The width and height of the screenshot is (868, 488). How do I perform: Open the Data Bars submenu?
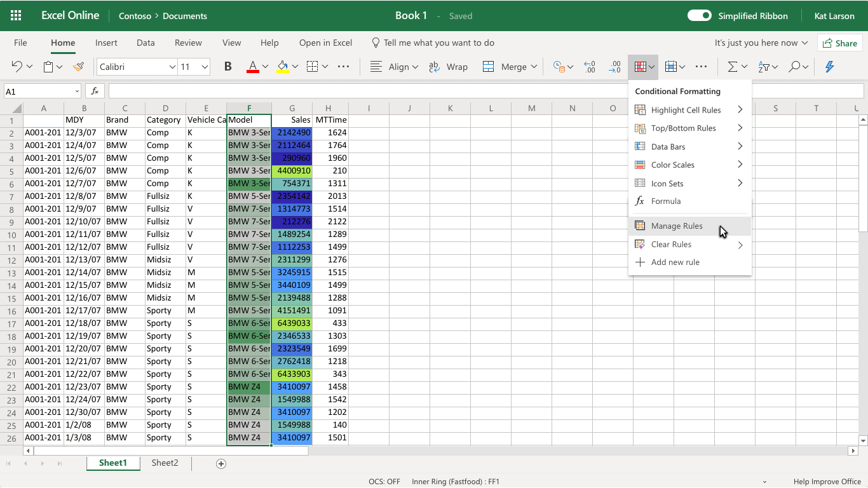pyautogui.click(x=689, y=147)
